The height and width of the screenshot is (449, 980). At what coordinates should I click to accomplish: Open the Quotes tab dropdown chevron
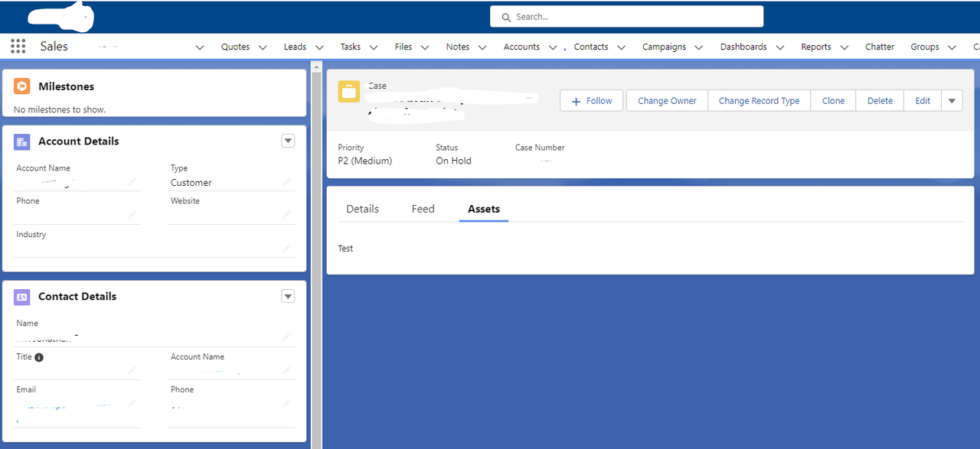(263, 47)
